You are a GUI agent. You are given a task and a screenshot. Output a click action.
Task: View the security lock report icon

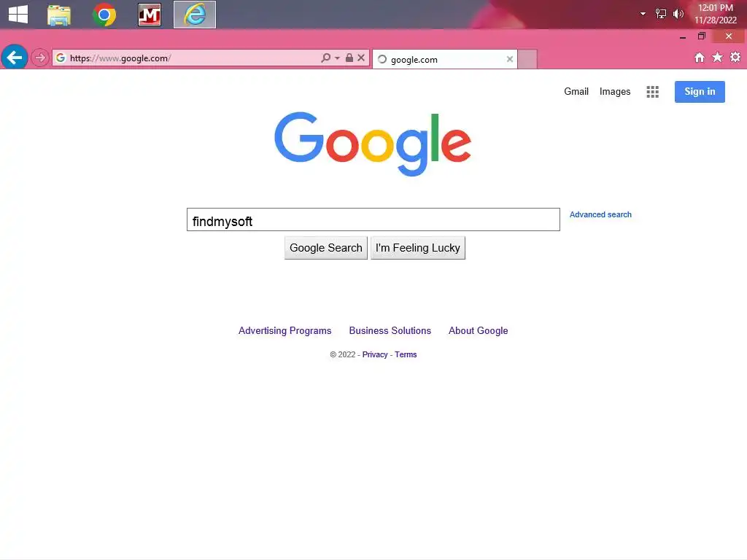pyautogui.click(x=349, y=58)
